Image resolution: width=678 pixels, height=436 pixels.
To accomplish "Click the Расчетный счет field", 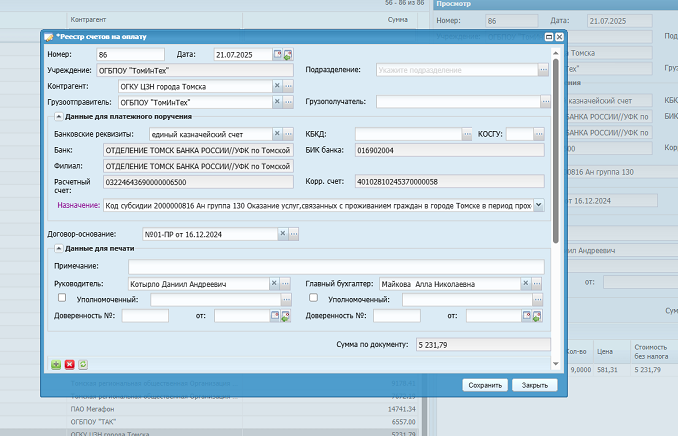I will (198, 182).
